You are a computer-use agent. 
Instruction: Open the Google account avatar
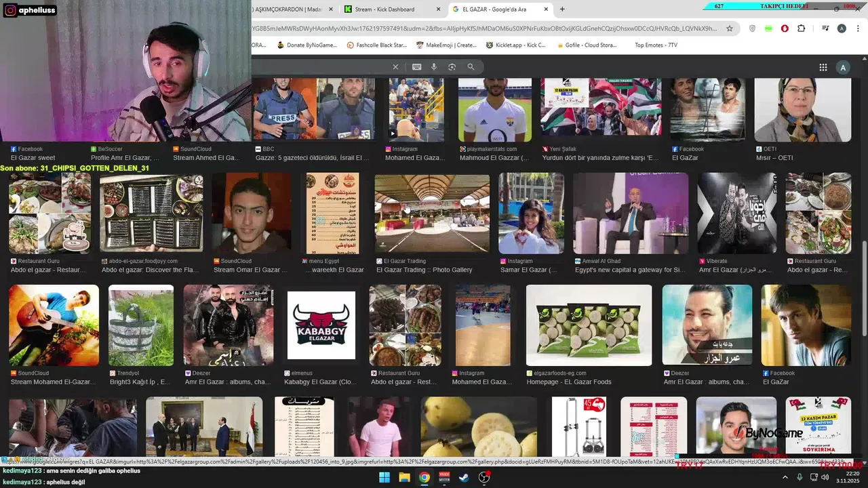(x=843, y=67)
